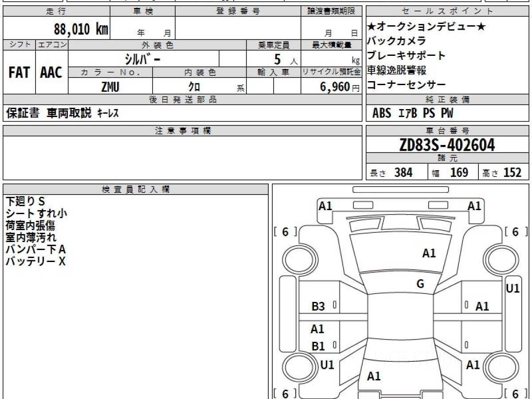Click the バッテリー X inspector note

click(35, 262)
